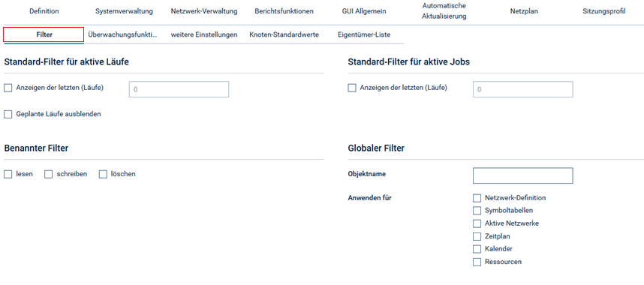Screen dimensions: 644x285
Task: Enable the Aktive Netzwerke checkbox
Action: click(477, 223)
